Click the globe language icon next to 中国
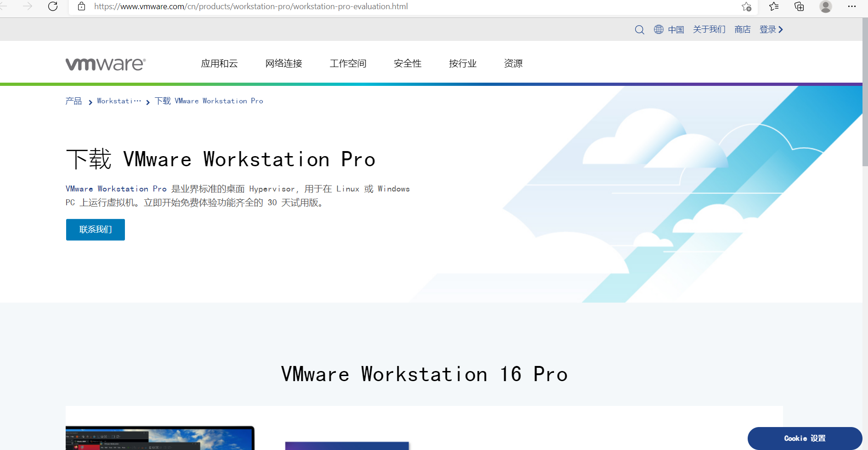 [x=659, y=29]
